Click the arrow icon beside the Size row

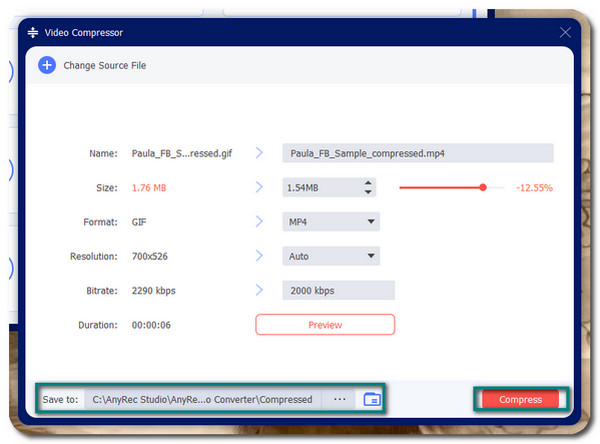259,187
